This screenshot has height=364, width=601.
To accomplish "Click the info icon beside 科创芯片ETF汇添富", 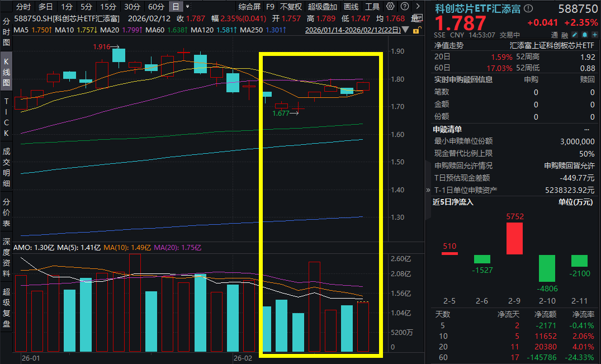I will (528, 9).
